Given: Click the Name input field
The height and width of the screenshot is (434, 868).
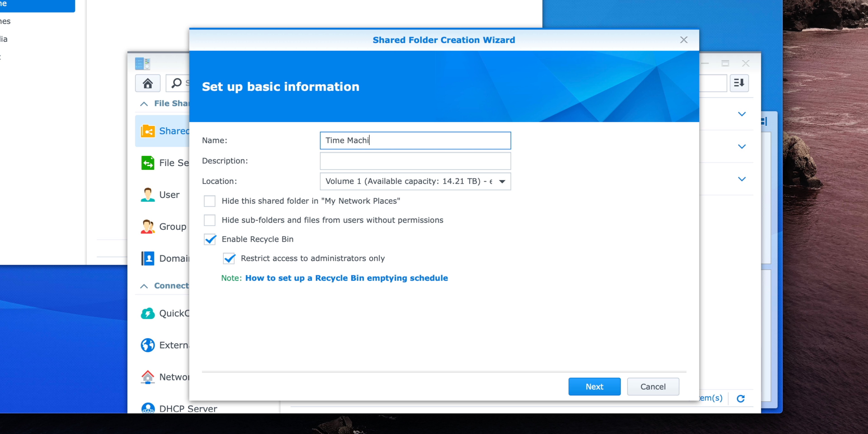Looking at the screenshot, I should point(415,140).
